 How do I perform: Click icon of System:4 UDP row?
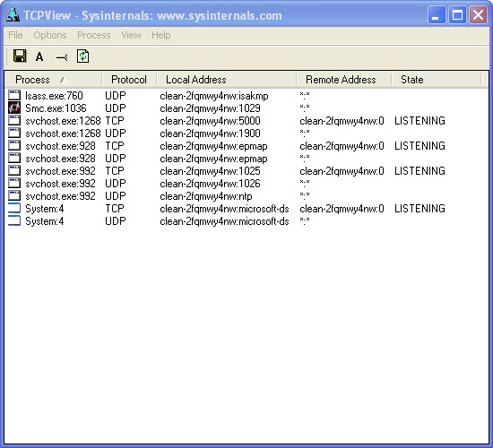(x=14, y=221)
